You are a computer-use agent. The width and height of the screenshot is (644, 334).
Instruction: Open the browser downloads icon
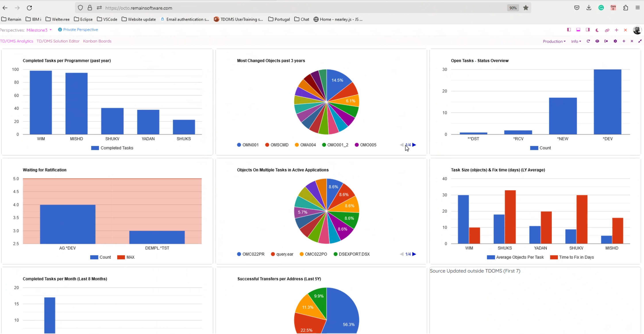(589, 8)
